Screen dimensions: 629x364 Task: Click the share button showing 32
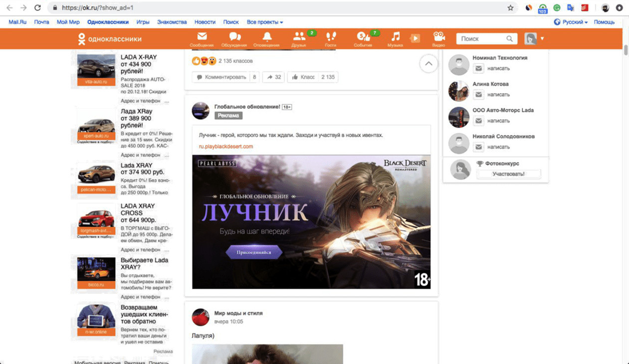click(273, 77)
